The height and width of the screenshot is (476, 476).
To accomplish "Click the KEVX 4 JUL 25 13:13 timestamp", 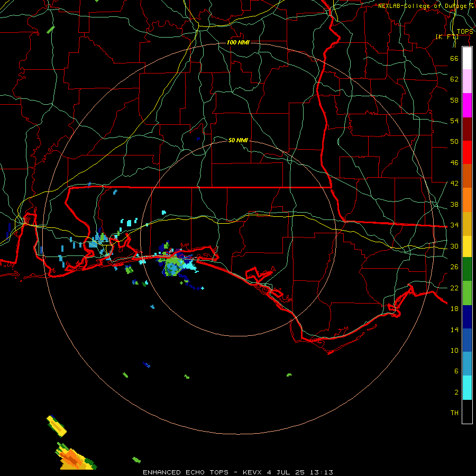I will click(x=288, y=472).
